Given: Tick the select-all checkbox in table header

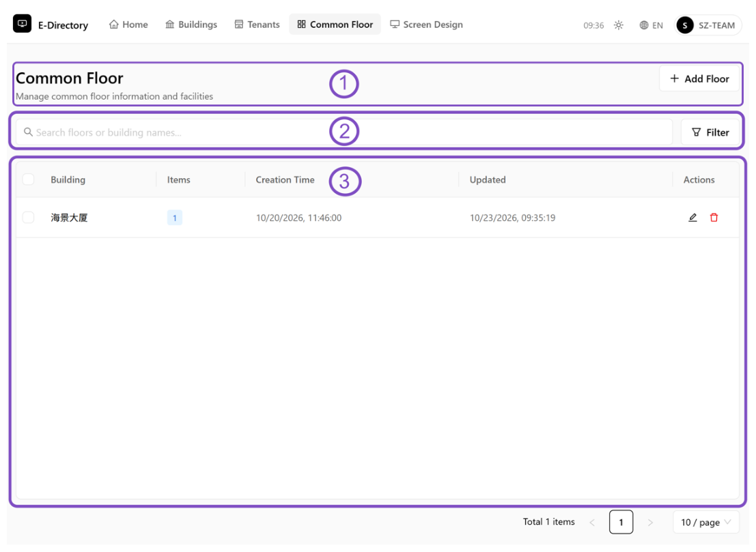Looking at the screenshot, I should pyautogui.click(x=29, y=179).
